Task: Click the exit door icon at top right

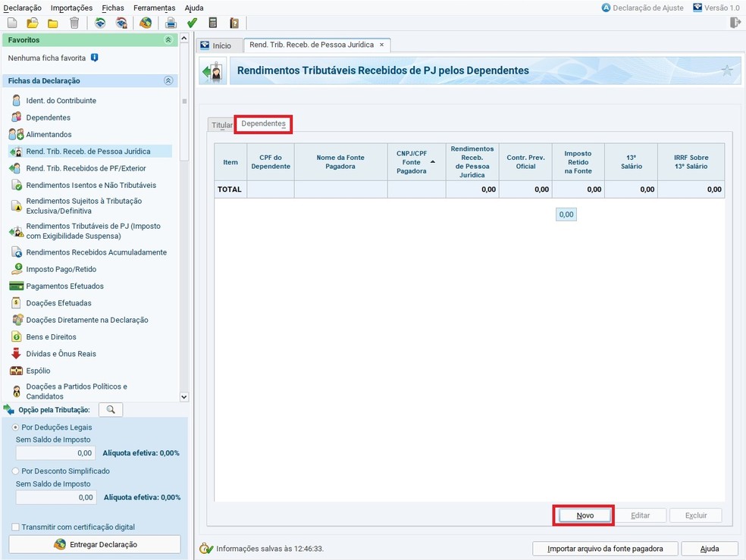Action: pos(735,22)
